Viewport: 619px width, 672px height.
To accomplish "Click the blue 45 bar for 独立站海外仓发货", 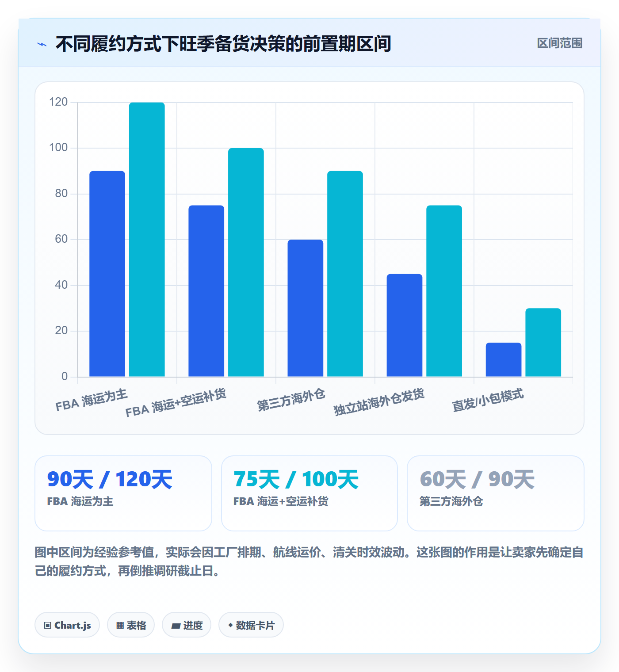I will pos(405,325).
